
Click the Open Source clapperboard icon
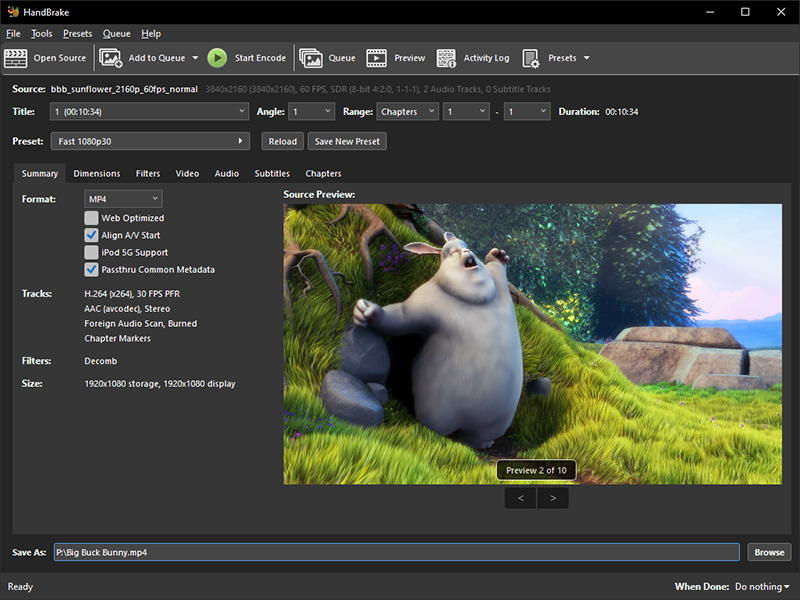pyautogui.click(x=16, y=58)
